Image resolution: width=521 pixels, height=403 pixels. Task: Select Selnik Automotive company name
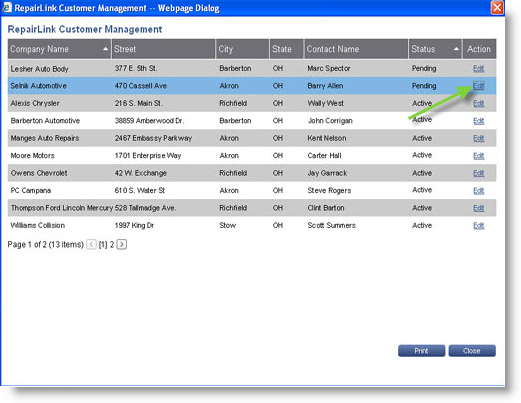[38, 86]
